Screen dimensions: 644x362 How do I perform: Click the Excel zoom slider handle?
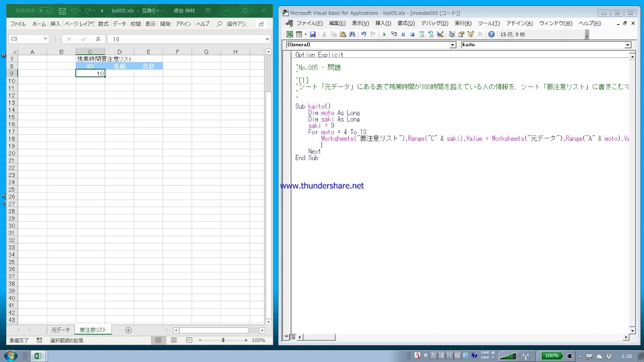tap(223, 340)
